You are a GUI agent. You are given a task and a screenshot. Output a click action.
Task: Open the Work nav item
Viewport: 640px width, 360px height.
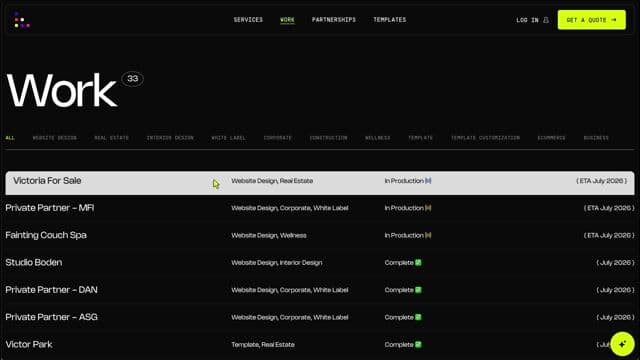pos(287,20)
